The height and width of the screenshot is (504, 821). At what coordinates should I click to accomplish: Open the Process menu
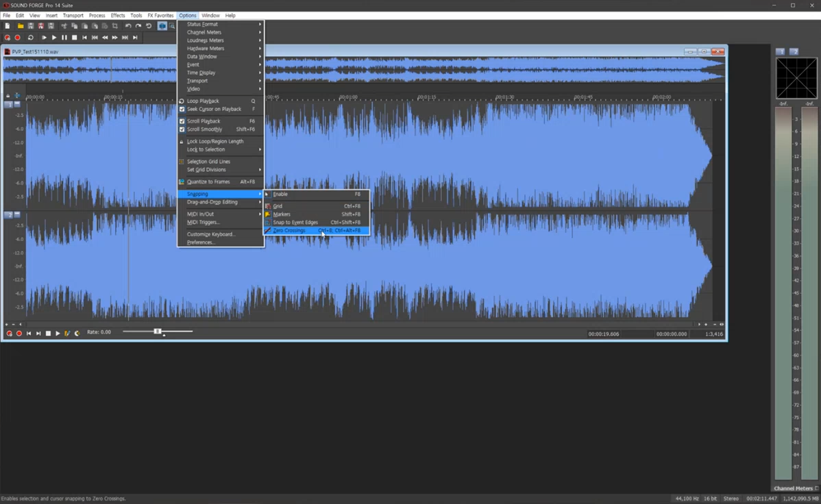97,16
